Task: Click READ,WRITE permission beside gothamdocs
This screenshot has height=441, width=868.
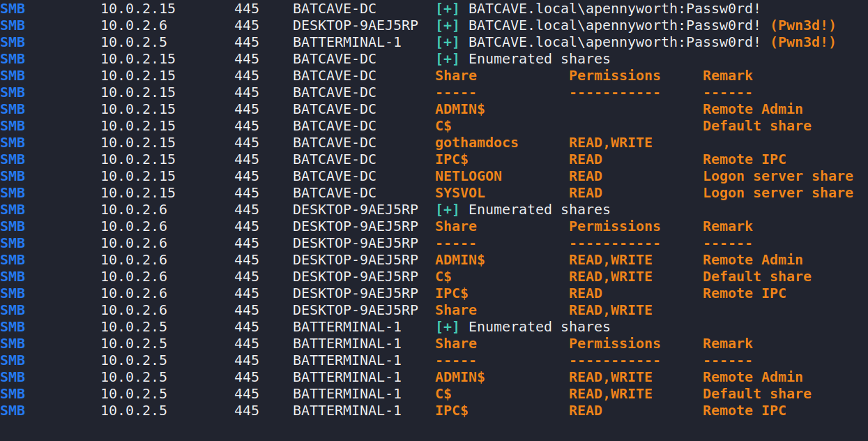Action: (x=610, y=142)
